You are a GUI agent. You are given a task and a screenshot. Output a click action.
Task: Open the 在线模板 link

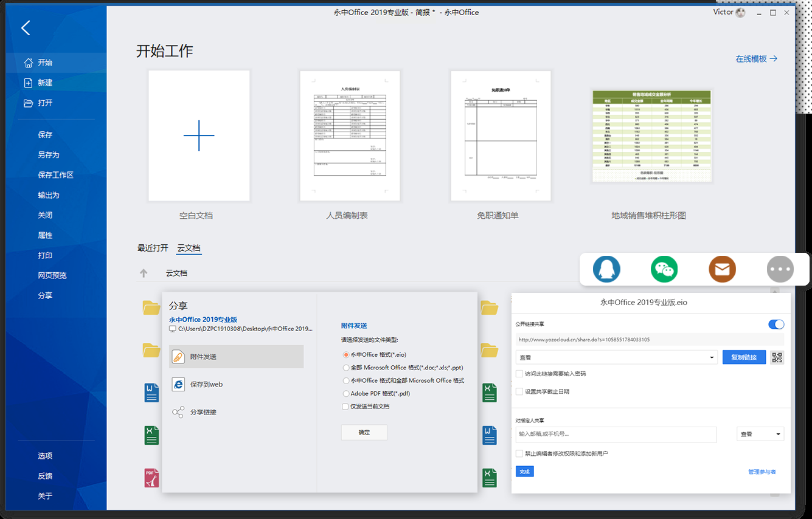(756, 59)
